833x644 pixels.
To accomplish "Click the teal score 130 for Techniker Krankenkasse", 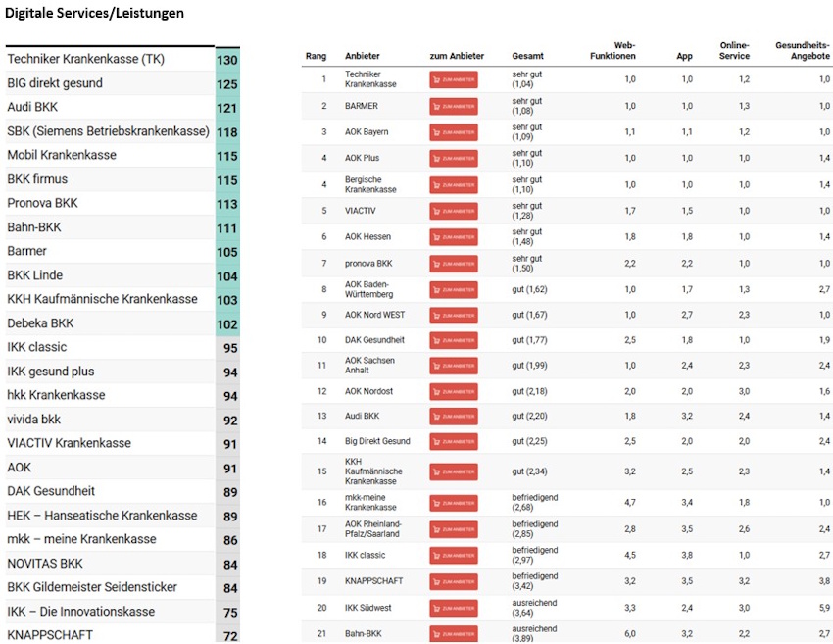I will (x=227, y=60).
